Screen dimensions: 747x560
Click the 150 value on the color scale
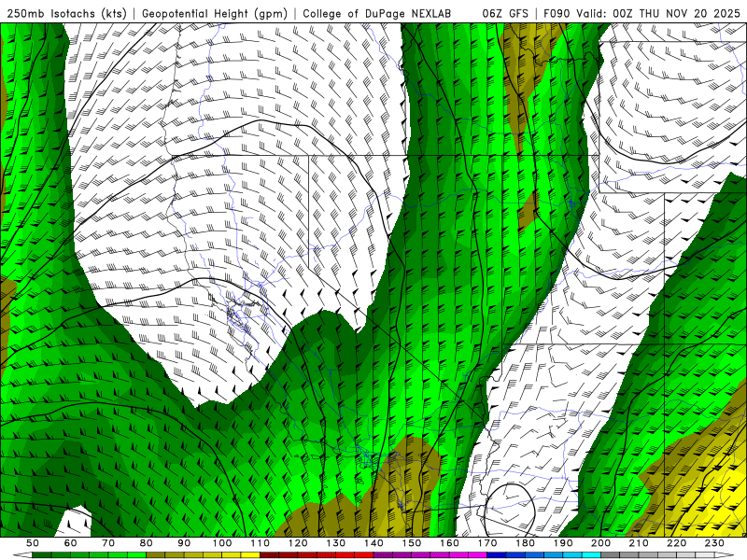point(412,543)
